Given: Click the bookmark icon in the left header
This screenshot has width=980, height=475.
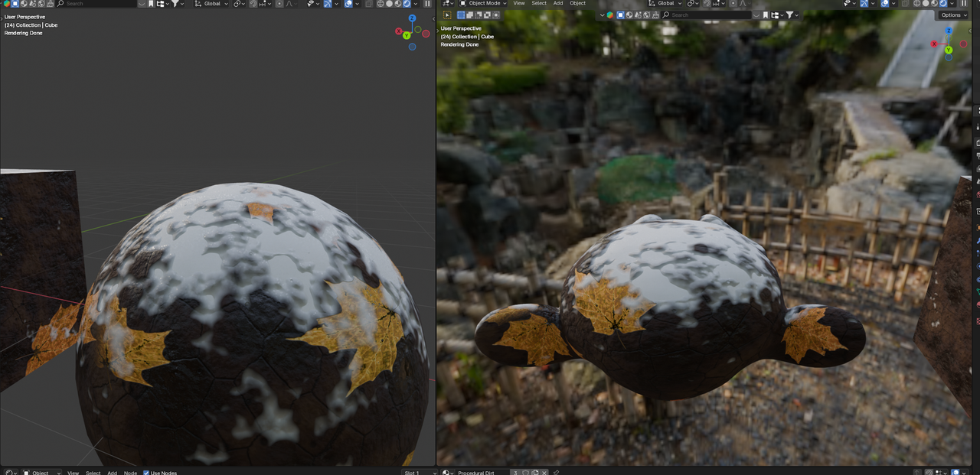Looking at the screenshot, I should tap(150, 4).
